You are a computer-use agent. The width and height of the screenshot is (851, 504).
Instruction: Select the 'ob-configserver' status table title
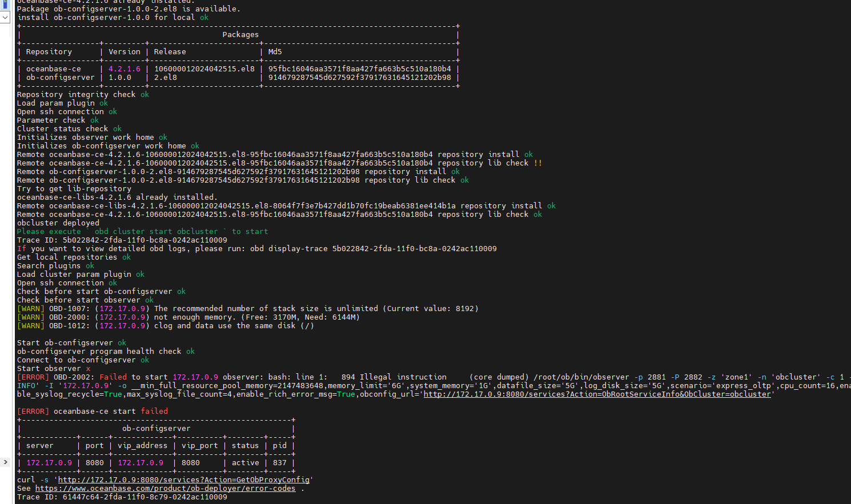point(156,429)
